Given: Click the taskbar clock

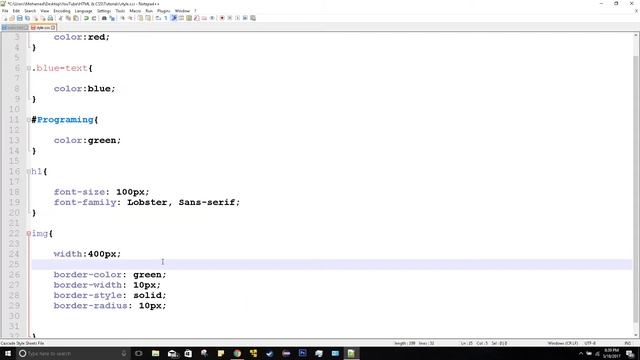Looking at the screenshot, I should tap(611, 353).
